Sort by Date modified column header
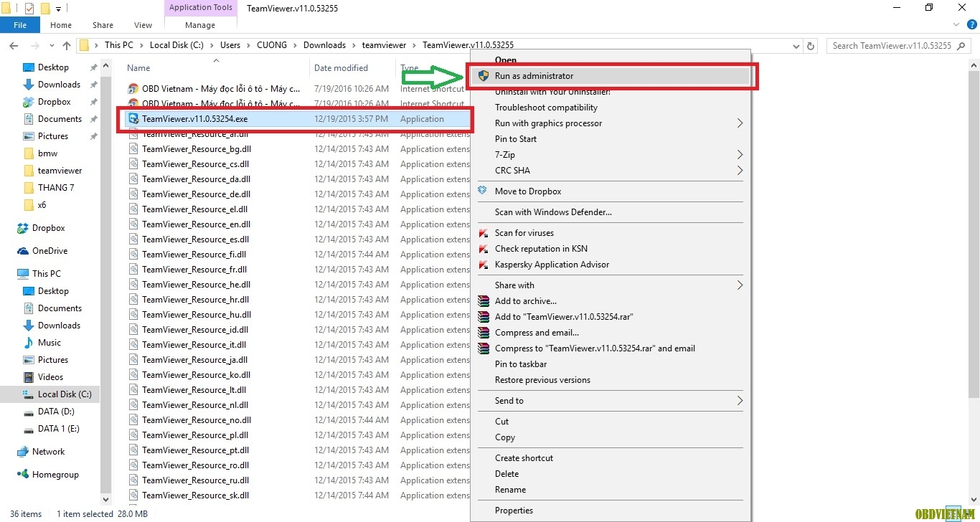 [x=341, y=68]
